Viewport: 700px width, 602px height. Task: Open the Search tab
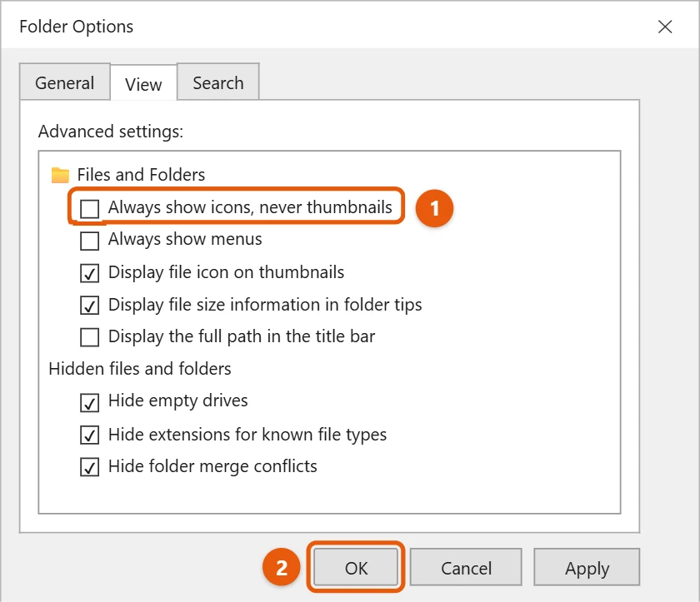coord(218,82)
